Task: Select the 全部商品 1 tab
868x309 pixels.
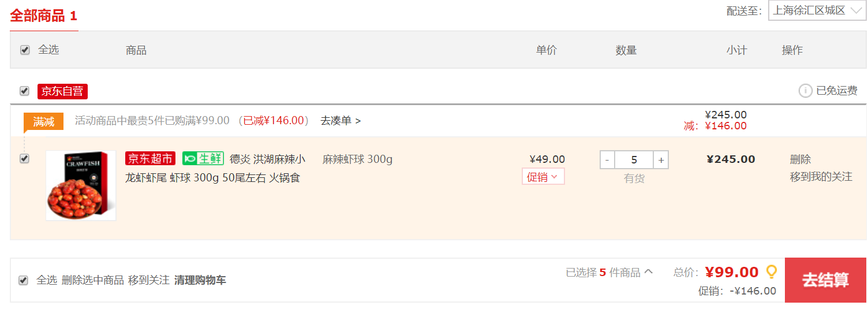Action: coord(44,16)
